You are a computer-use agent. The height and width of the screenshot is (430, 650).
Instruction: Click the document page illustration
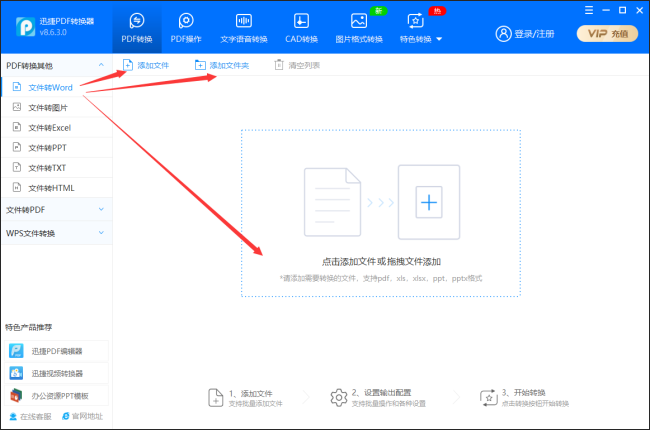[332, 202]
